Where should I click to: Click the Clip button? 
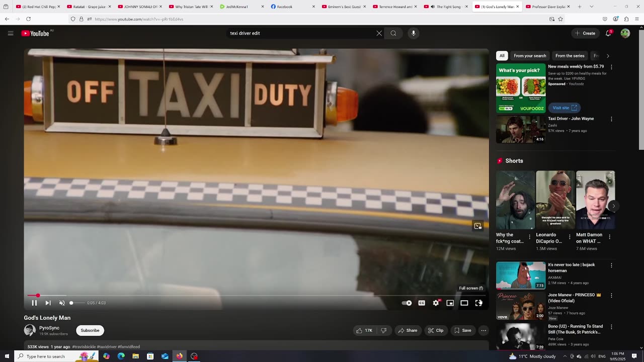[x=436, y=330]
